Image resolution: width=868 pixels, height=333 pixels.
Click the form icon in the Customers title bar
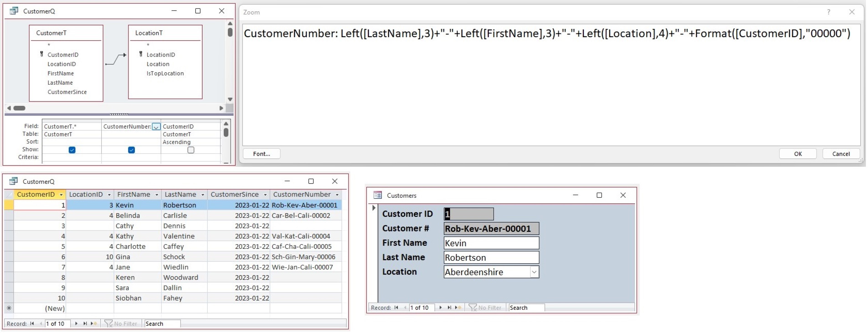pyautogui.click(x=378, y=195)
